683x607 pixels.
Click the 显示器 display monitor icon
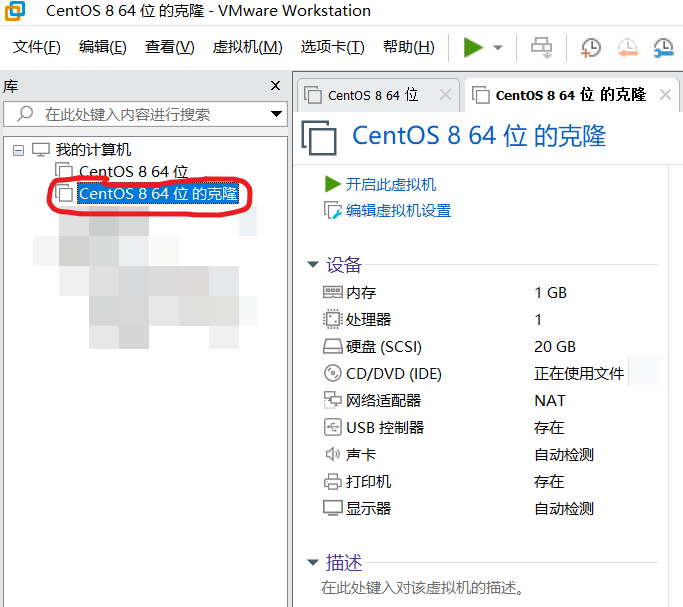coord(333,508)
